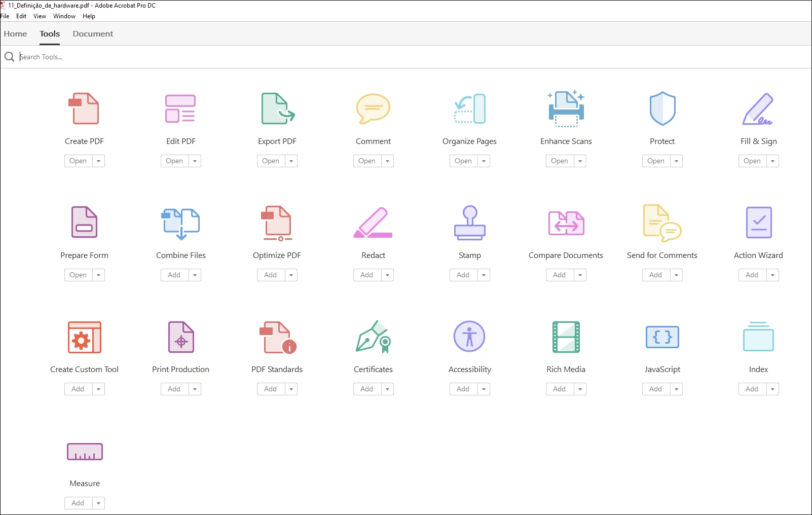Choose the Certificates pen nib icon
812x515 pixels.
coord(374,337)
